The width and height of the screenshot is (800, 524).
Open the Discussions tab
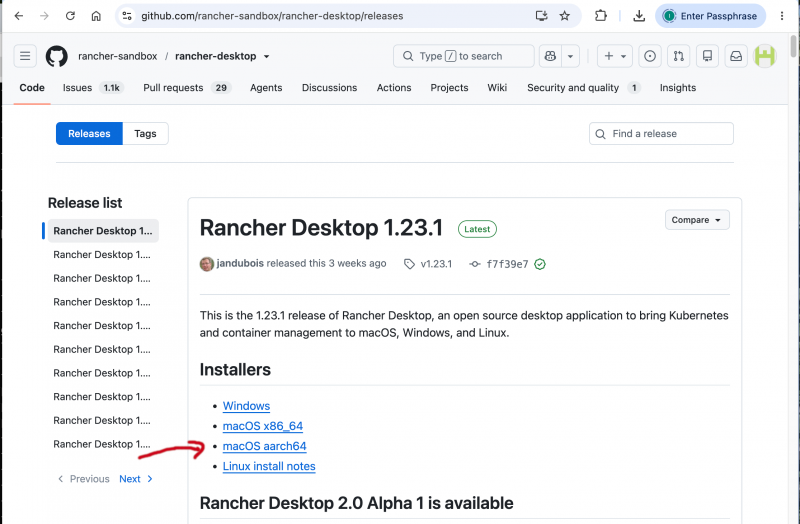(330, 88)
